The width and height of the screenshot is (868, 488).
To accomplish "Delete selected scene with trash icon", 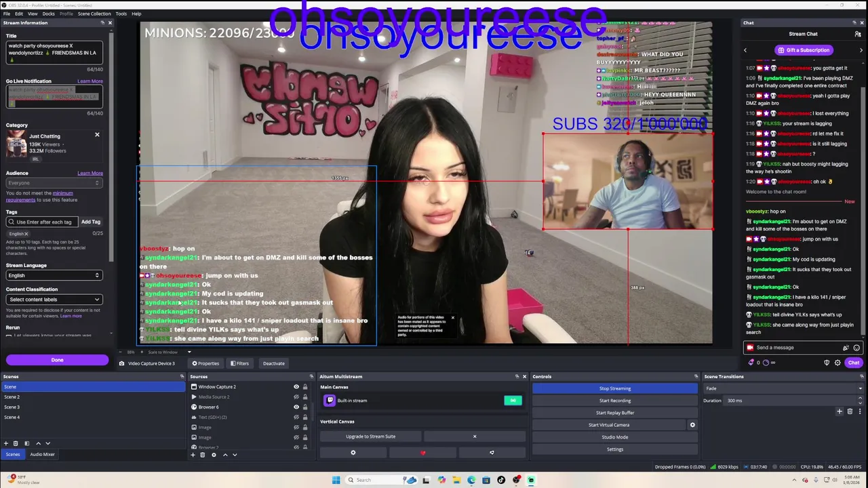I will tap(16, 443).
